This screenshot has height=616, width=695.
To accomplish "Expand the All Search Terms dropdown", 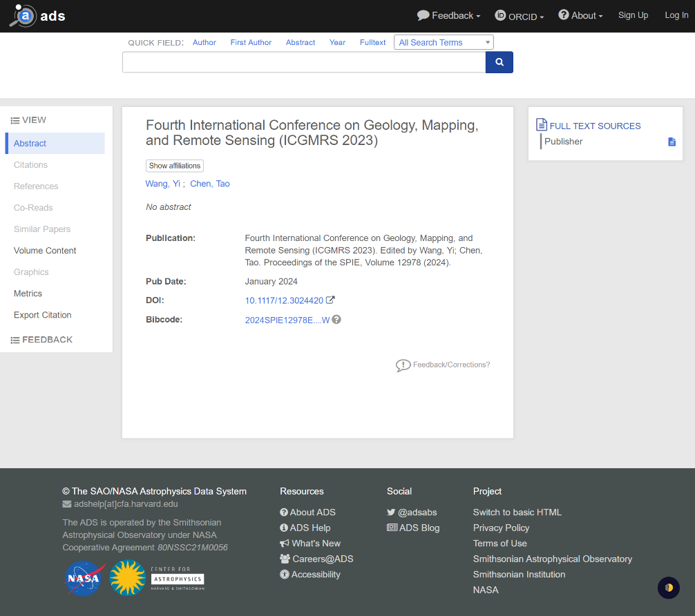I will [x=444, y=42].
